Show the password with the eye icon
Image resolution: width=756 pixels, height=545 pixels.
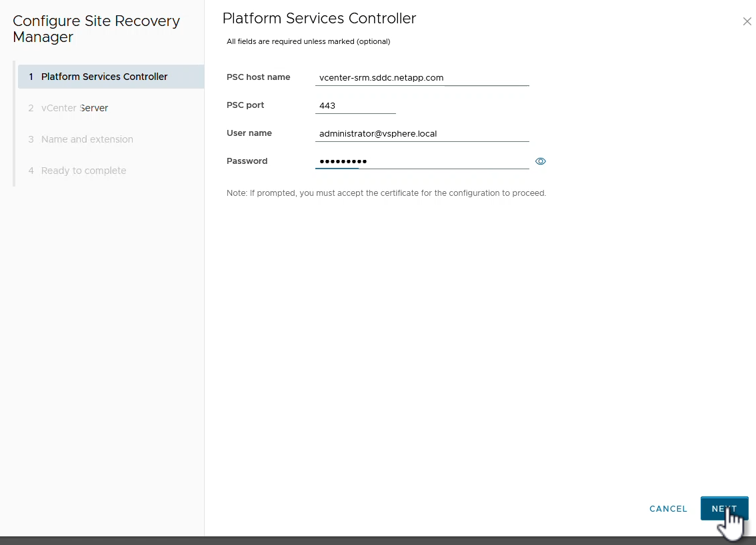(541, 161)
